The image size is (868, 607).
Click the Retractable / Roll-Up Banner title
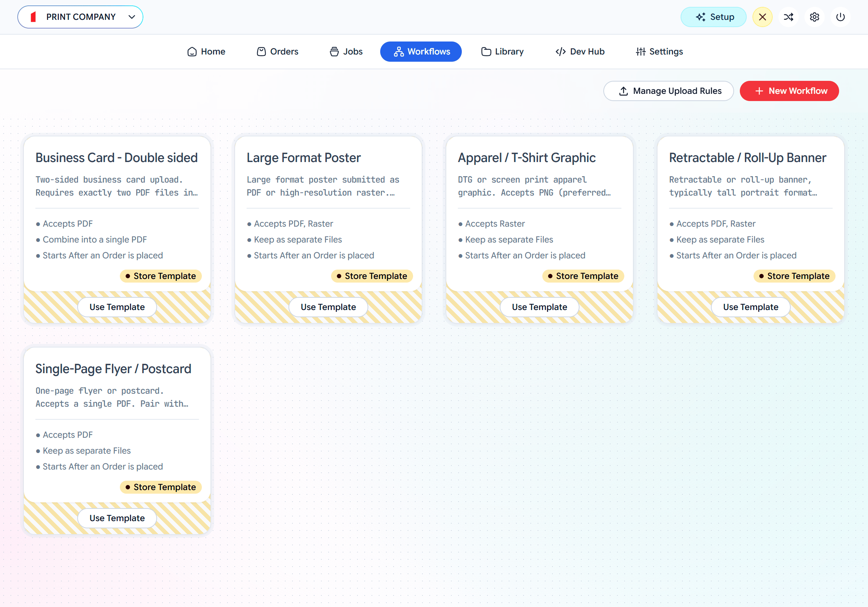[747, 158]
